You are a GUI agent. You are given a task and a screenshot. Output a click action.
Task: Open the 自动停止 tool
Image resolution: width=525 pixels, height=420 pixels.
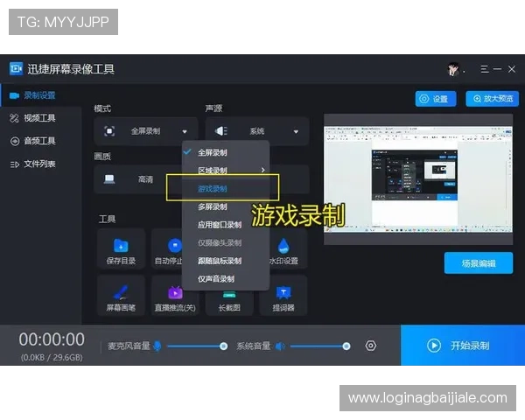tap(167, 248)
